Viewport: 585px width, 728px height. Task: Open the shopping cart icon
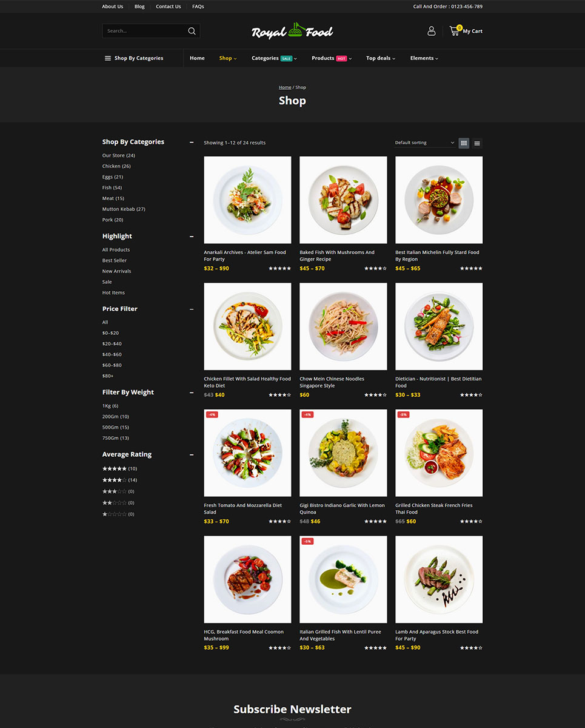pos(455,30)
